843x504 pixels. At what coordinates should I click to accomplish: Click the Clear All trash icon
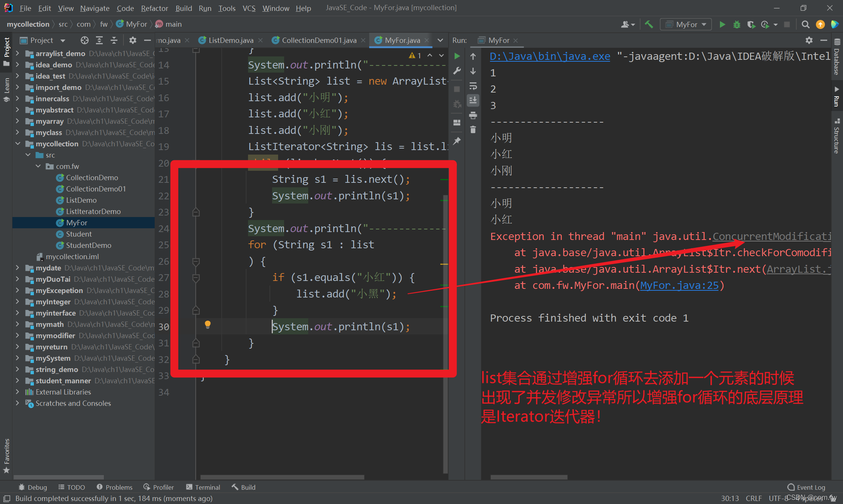point(473,130)
